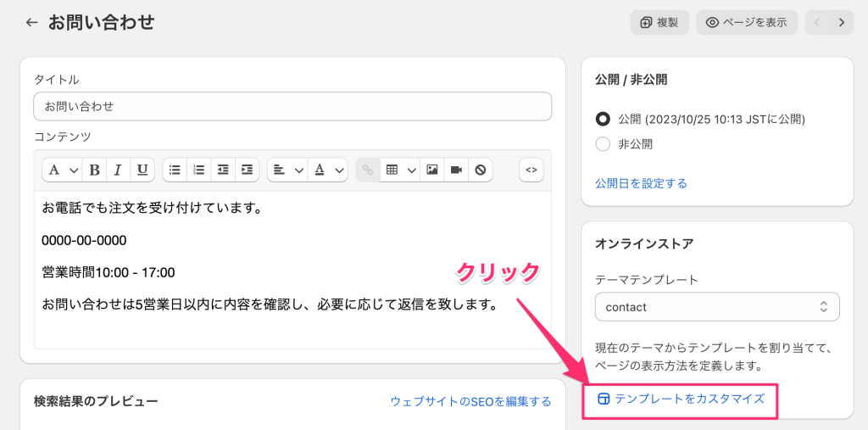
Task: Go to next page with right chevron
Action: [x=842, y=23]
